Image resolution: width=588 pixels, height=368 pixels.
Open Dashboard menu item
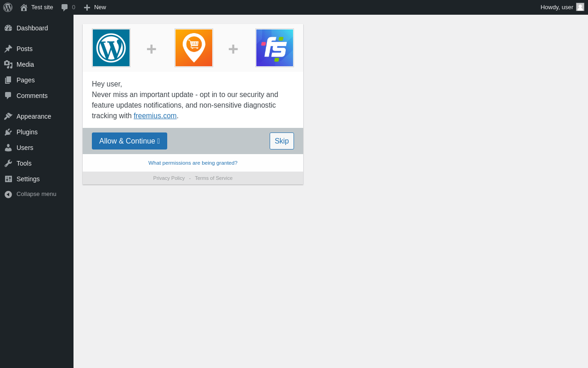(x=37, y=28)
